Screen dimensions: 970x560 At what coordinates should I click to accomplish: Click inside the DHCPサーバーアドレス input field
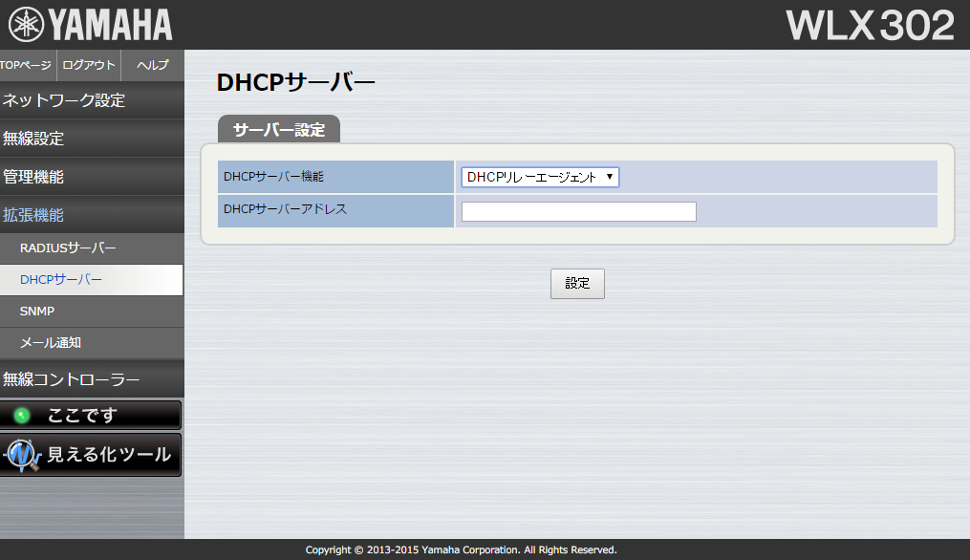tap(578, 211)
